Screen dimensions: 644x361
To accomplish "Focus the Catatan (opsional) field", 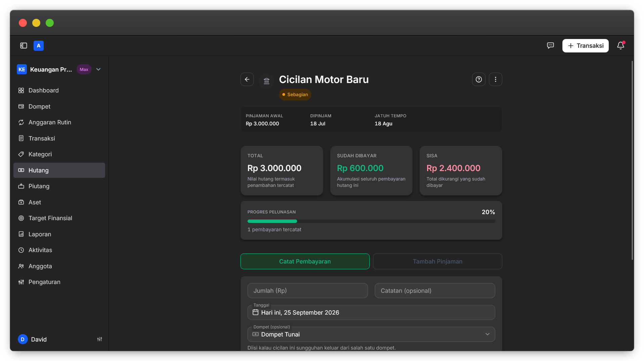I will pos(435,290).
